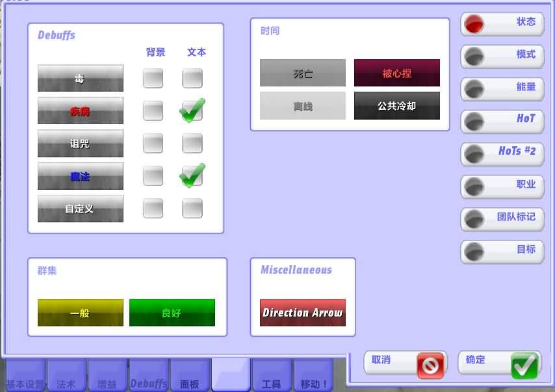Enable 背景 checkbox for 魔法 debuff
The height and width of the screenshot is (392, 555).
click(153, 176)
